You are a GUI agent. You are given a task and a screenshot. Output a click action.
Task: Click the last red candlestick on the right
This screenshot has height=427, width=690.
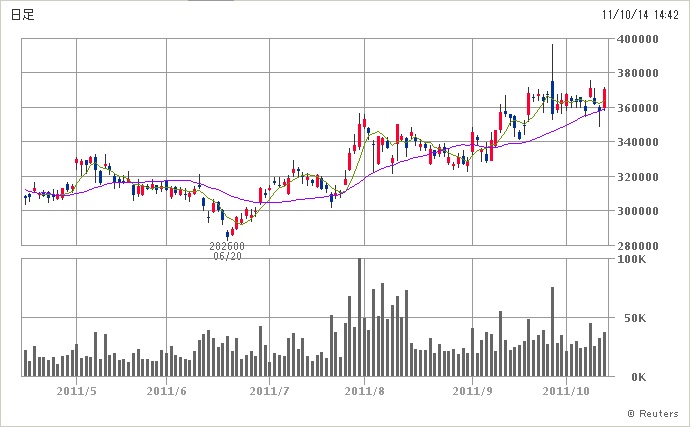(605, 99)
